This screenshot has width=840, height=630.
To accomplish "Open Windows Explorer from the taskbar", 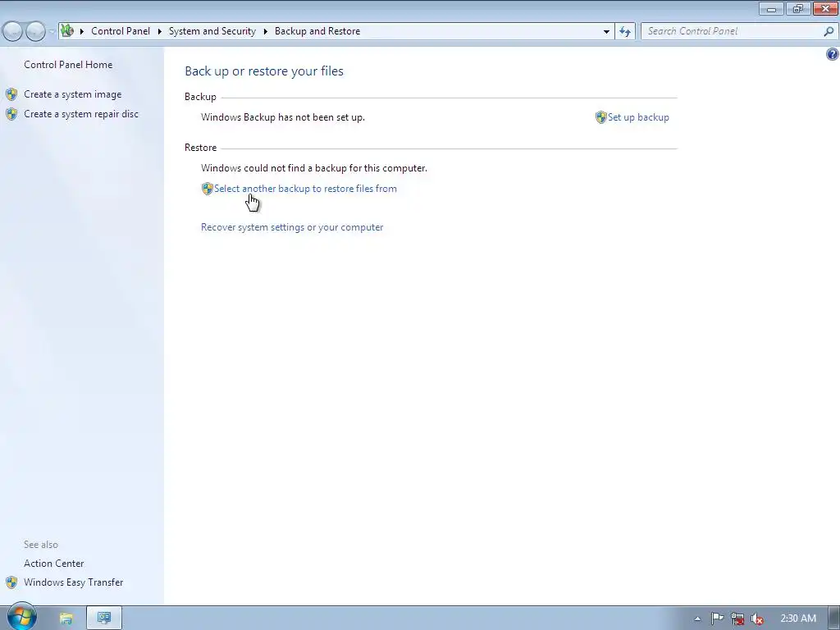I will click(66, 619).
